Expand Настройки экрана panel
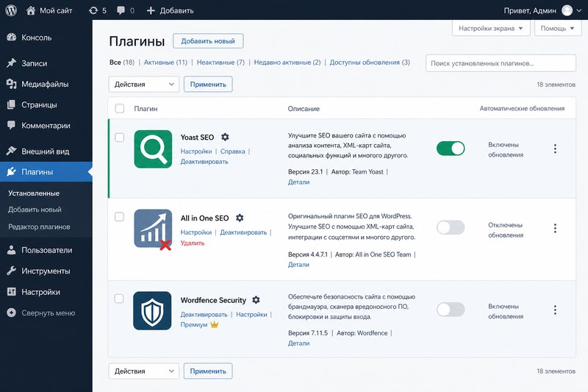This screenshot has height=392, width=588. click(x=491, y=29)
